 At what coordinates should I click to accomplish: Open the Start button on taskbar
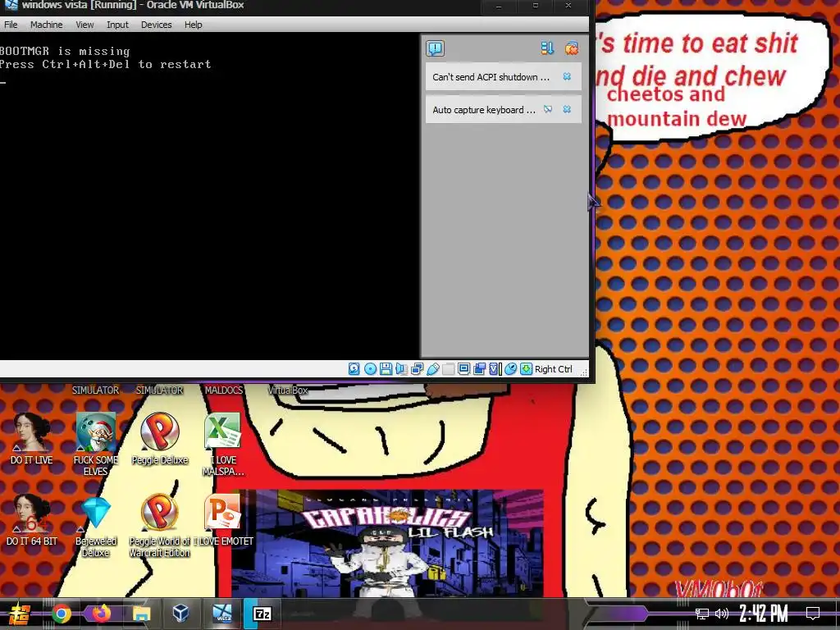[19, 614]
